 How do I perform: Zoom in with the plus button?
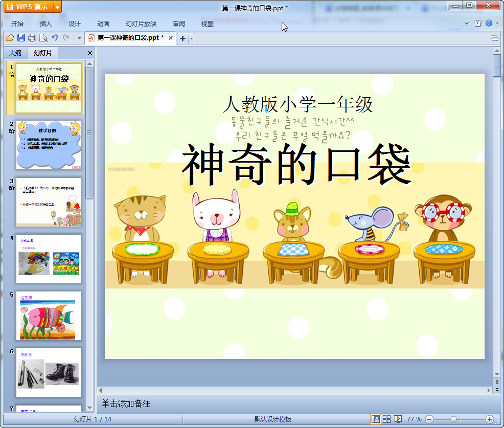coord(490,419)
